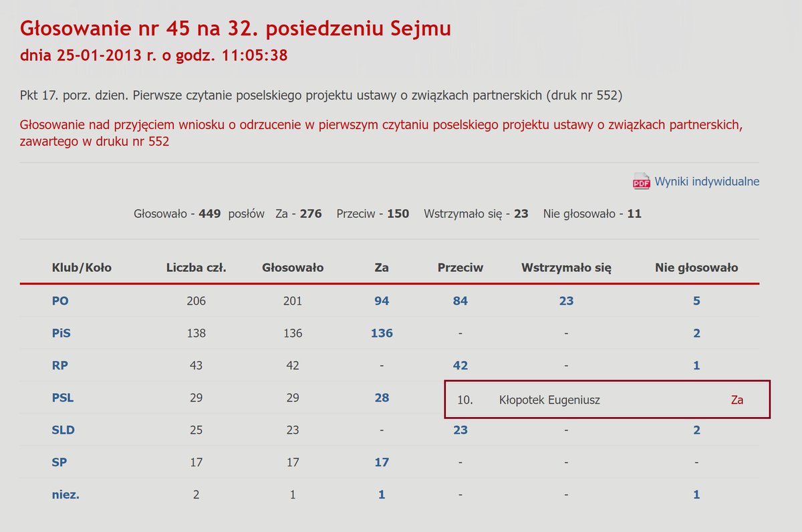Viewport: 802px width, 532px height.
Task: Select the date line dnia 25-01-2013
Action: pos(154,55)
